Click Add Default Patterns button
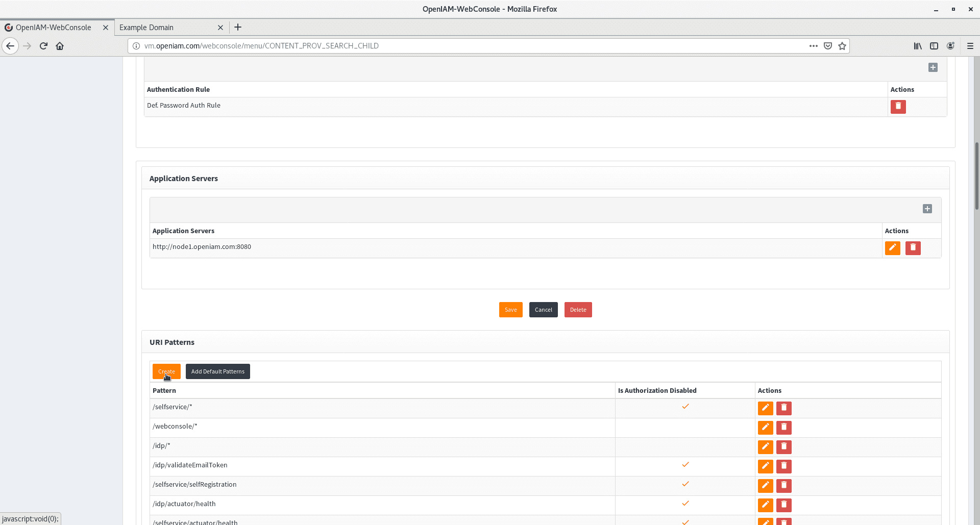 pos(217,371)
